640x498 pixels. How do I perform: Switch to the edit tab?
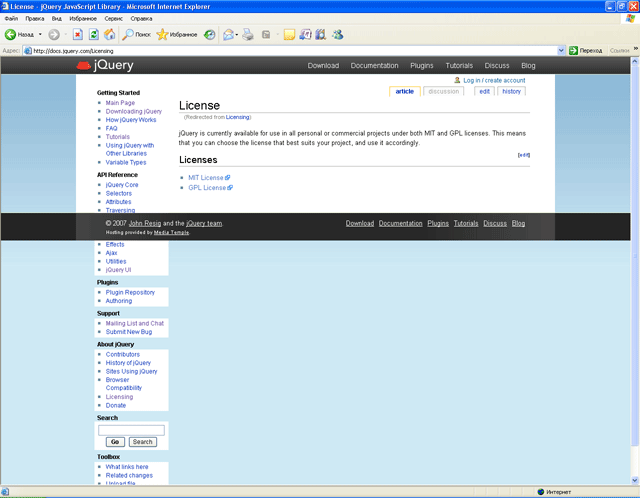pyautogui.click(x=484, y=91)
